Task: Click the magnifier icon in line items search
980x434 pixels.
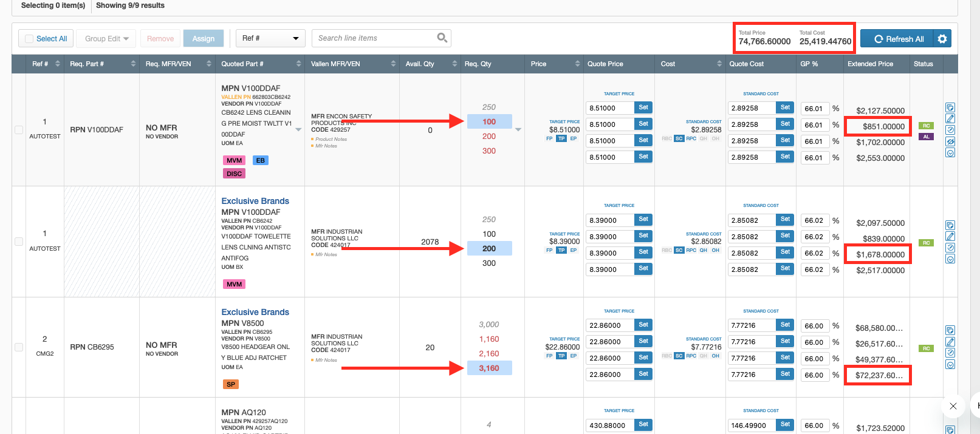Action: pos(442,38)
